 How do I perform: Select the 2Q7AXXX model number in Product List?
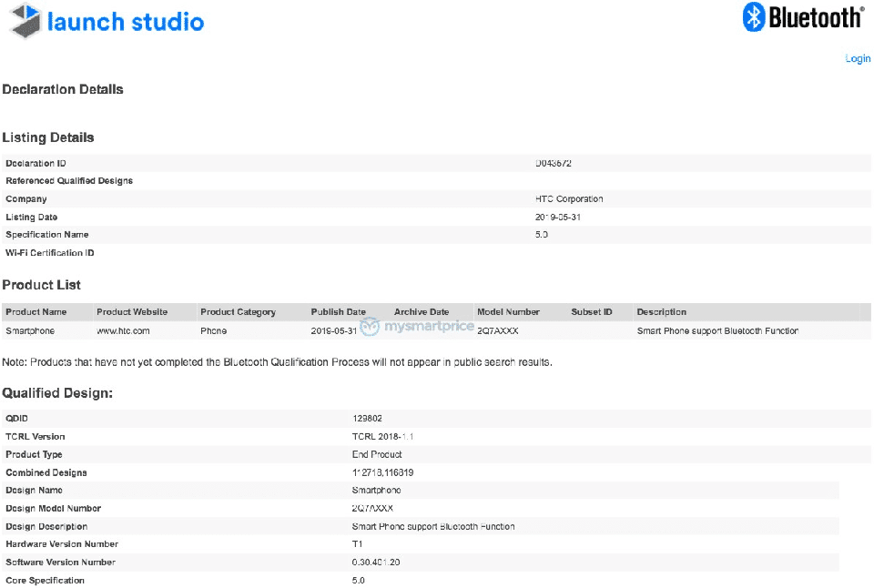tap(498, 331)
